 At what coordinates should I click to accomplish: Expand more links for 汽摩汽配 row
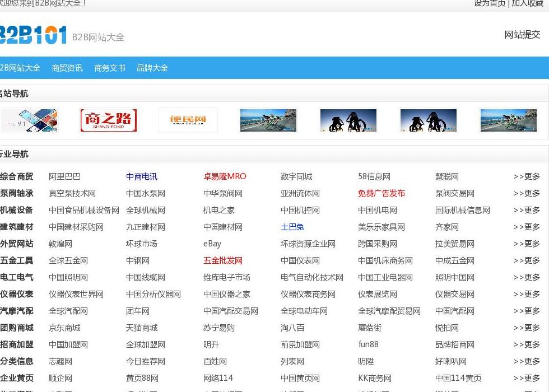[527, 311]
